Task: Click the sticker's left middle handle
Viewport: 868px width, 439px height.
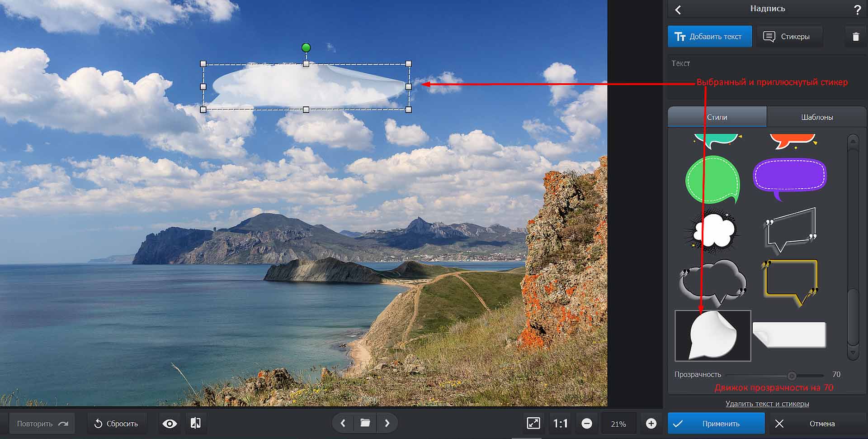Action: 203,86
